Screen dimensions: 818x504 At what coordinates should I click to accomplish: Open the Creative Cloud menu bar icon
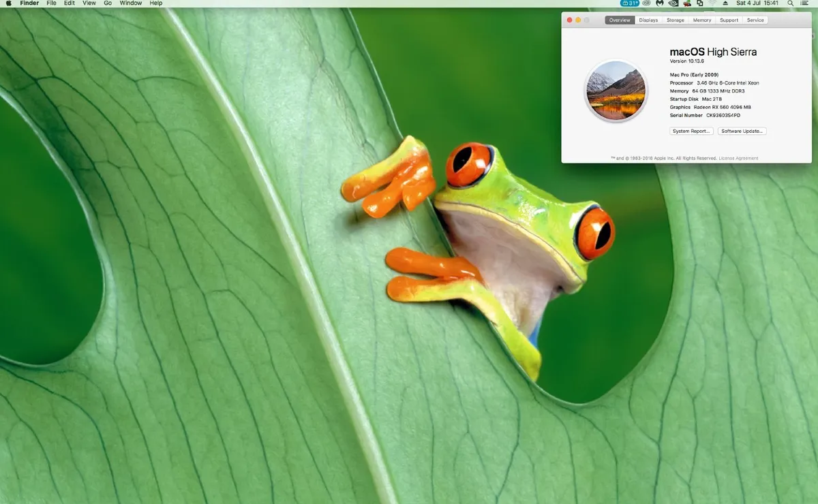646,3
